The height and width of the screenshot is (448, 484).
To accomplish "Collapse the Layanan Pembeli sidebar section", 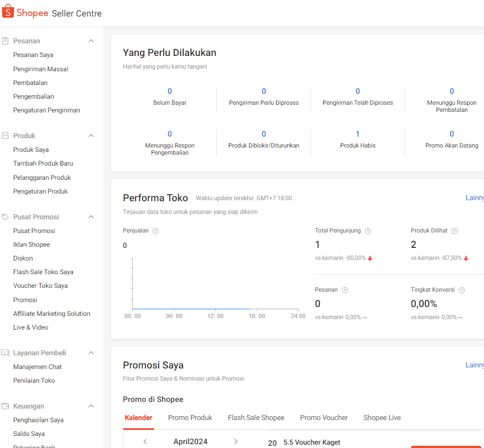I will point(91,353).
